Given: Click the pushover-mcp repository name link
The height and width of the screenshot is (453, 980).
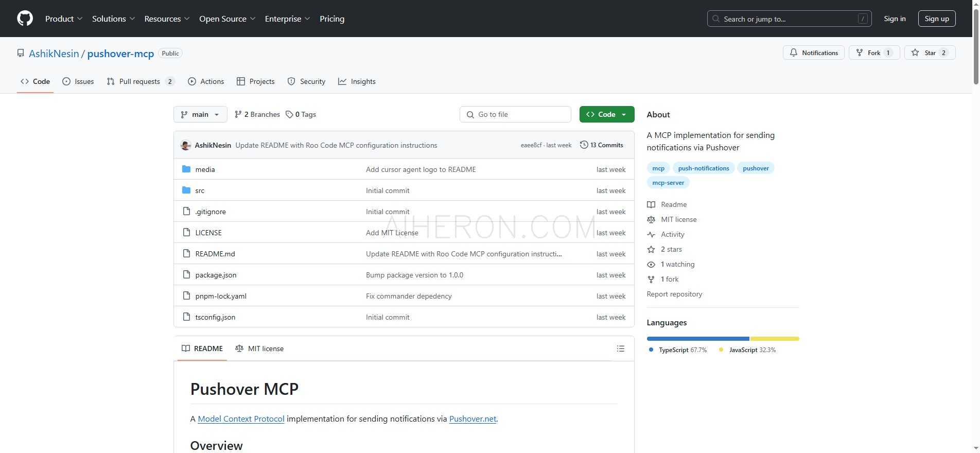Looking at the screenshot, I should [120, 54].
